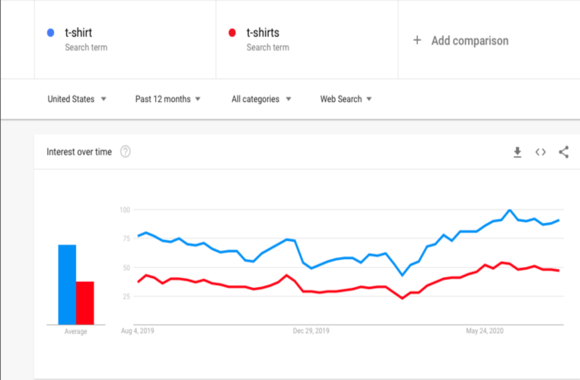Click the plus icon for Add comparison
This screenshot has width=580, height=380.
[x=417, y=40]
